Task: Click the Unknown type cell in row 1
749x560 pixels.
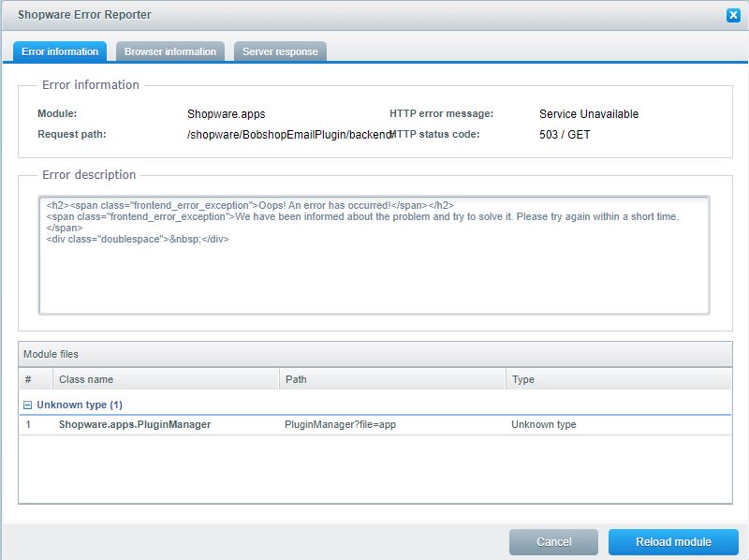Action: (x=544, y=425)
